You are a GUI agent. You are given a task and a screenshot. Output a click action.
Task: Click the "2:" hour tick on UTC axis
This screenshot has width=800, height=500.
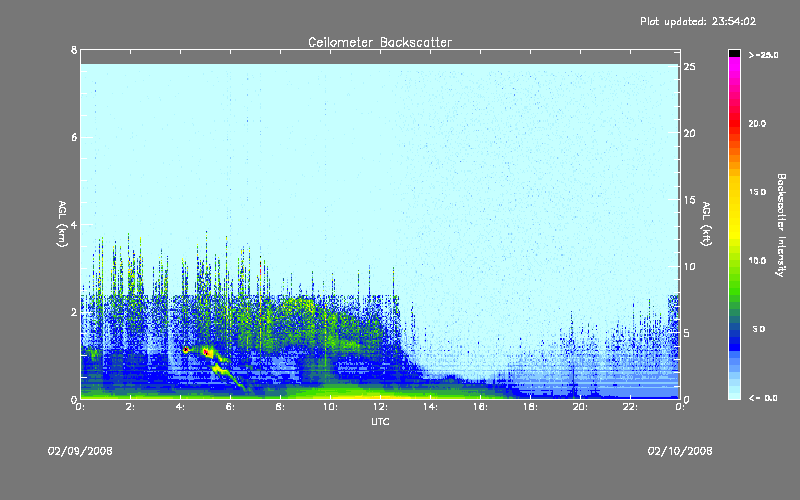coord(131,407)
